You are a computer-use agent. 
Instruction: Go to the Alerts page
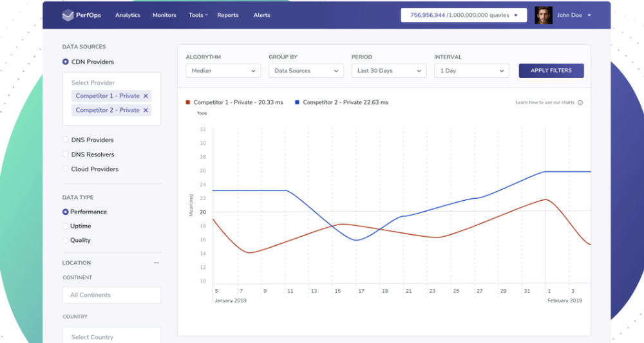(x=261, y=15)
